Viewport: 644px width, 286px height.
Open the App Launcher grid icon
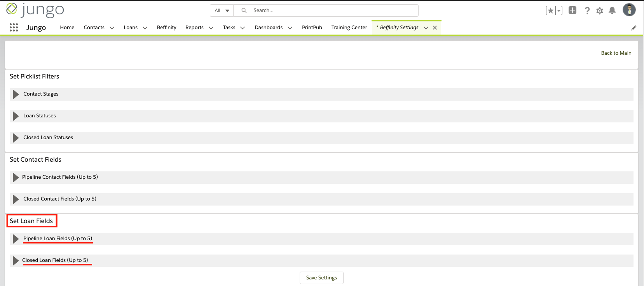[14, 28]
